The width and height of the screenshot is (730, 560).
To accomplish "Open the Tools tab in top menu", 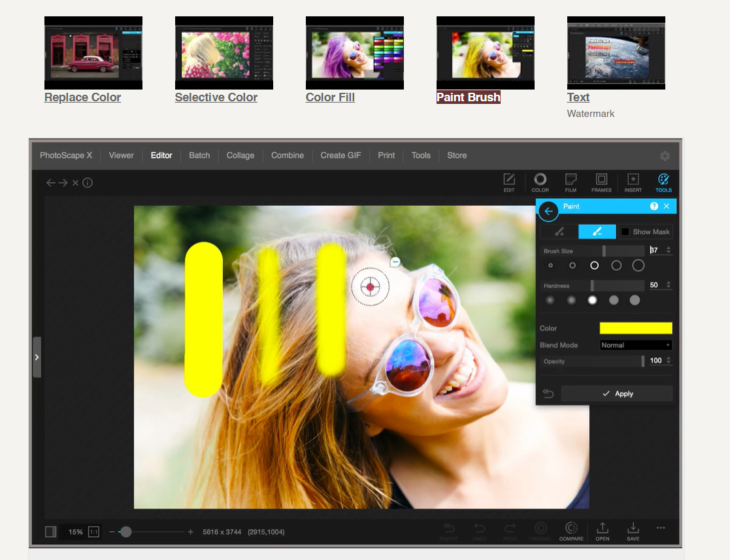I will (x=421, y=156).
